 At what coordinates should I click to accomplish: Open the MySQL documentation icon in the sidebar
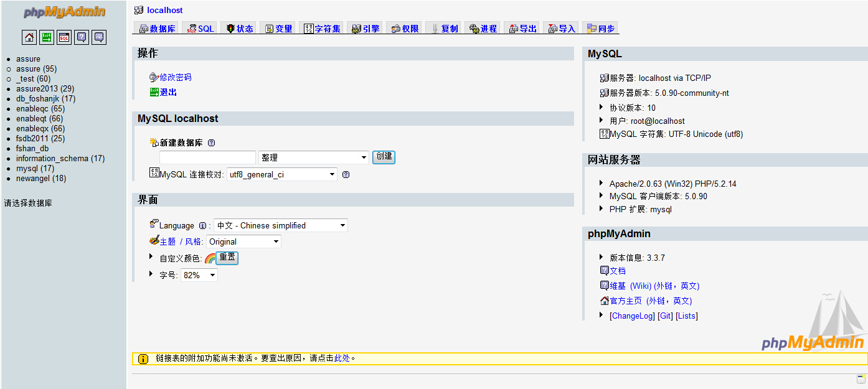[99, 37]
